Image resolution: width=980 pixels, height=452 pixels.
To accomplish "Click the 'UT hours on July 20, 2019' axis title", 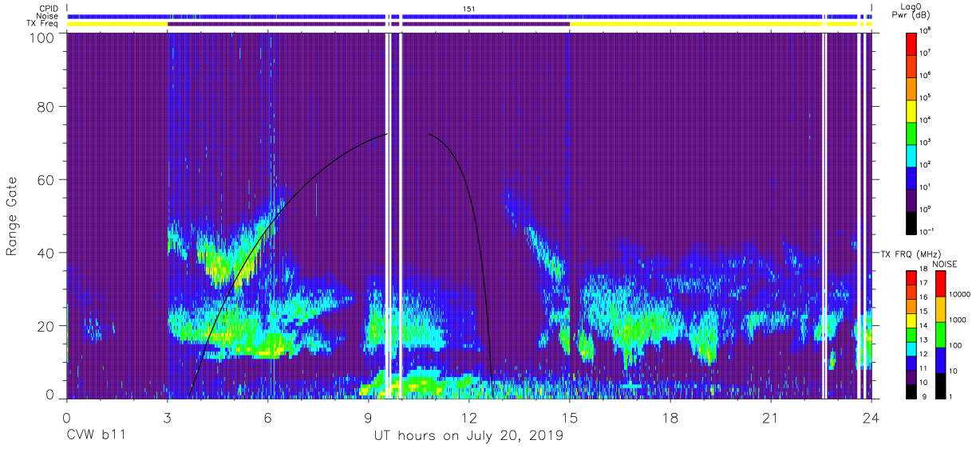I will pyautogui.click(x=469, y=436).
